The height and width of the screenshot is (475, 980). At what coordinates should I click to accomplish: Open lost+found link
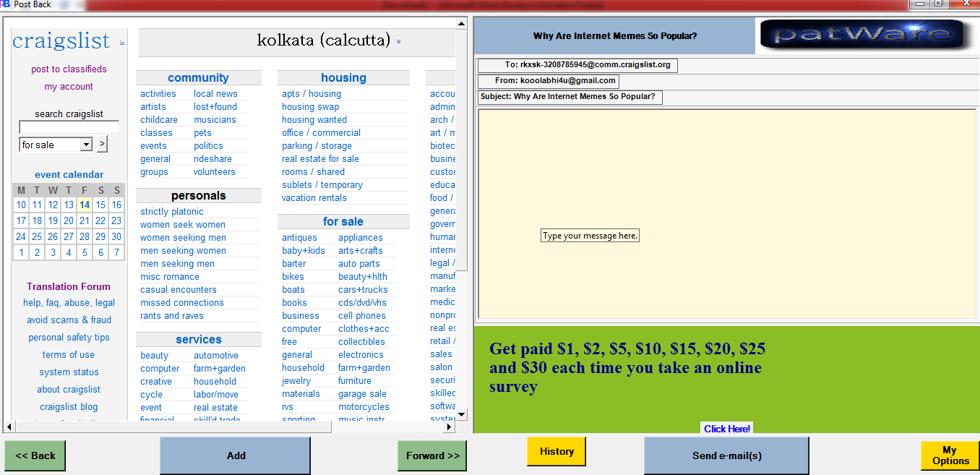pyautogui.click(x=215, y=107)
